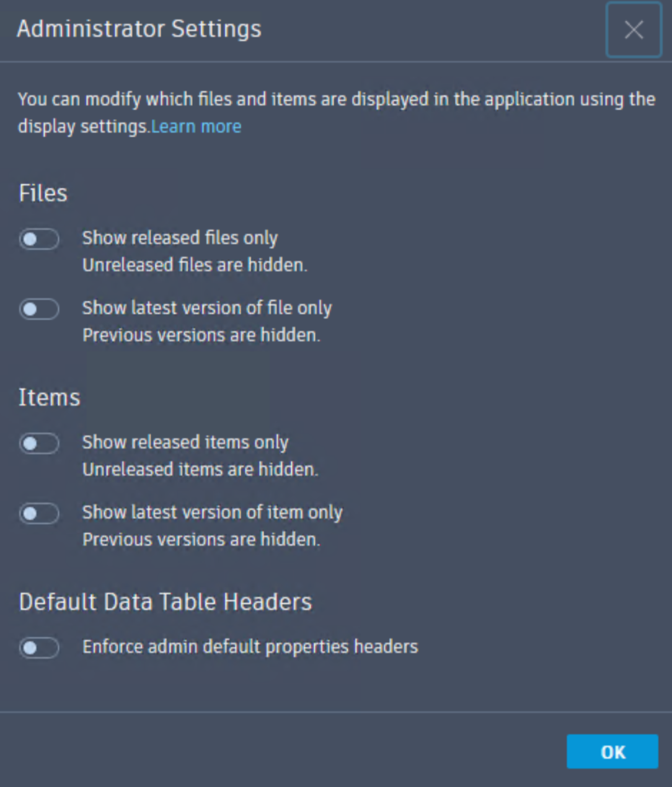Open the "Learn more" help link

(197, 126)
